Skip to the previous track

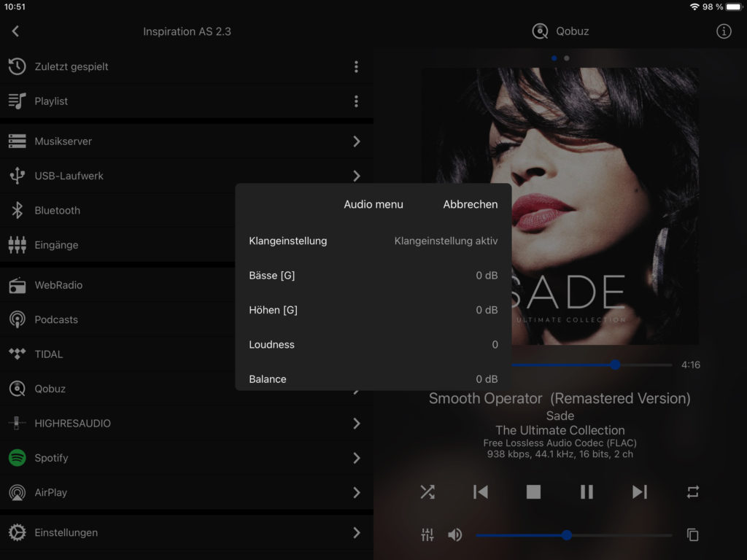[x=480, y=492]
